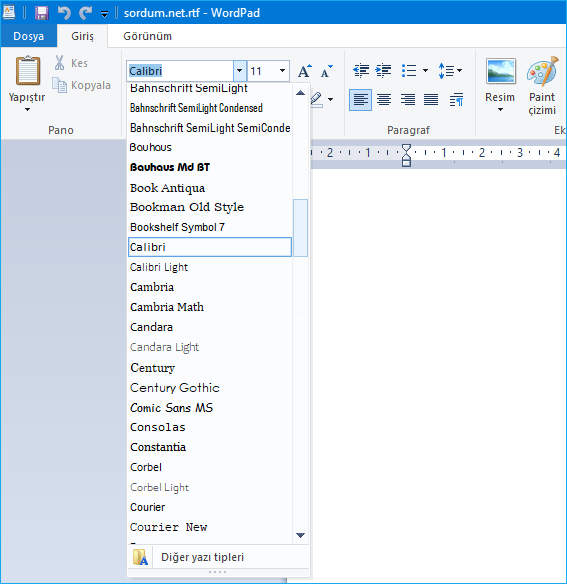
Task: Undo the last action
Action: point(64,13)
